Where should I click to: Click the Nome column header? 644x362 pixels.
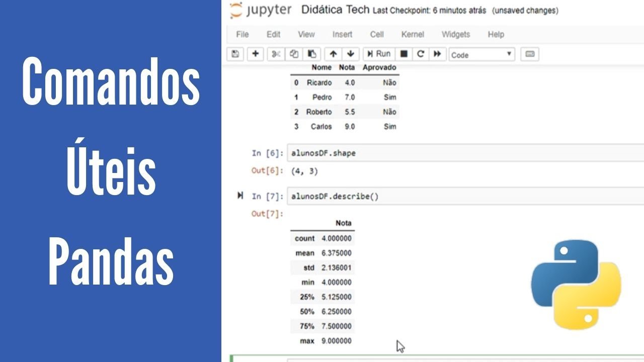(x=321, y=67)
